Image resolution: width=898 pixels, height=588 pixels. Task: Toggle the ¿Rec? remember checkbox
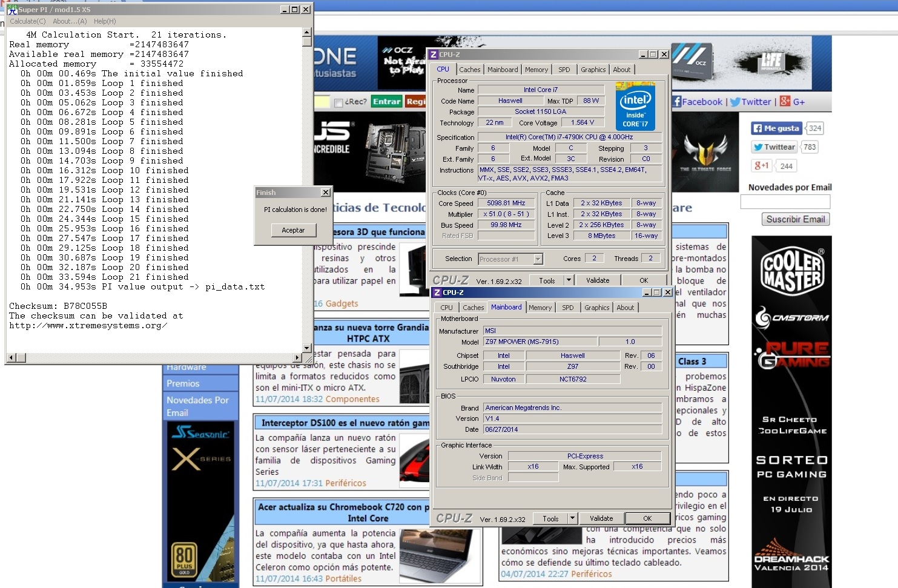tap(338, 102)
